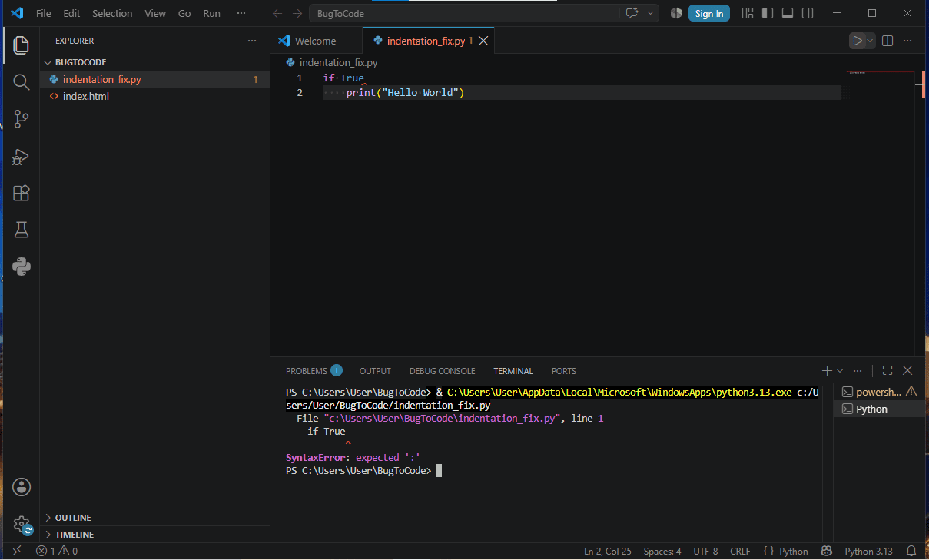The width and height of the screenshot is (929, 560).
Task: Expand the TIMELINE section
Action: coord(154,535)
